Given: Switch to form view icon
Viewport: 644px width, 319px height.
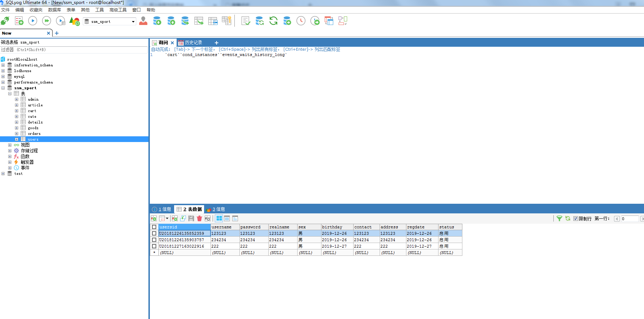Looking at the screenshot, I should pos(227,218).
